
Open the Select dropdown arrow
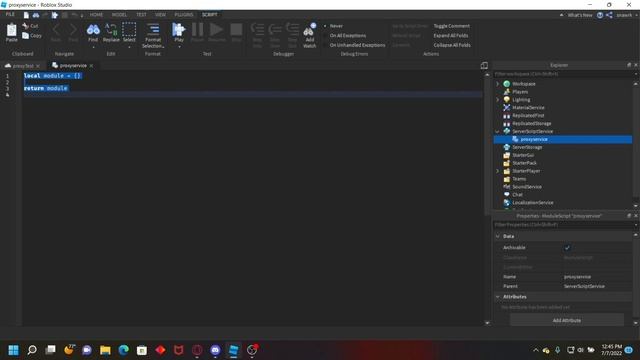[x=129, y=47]
